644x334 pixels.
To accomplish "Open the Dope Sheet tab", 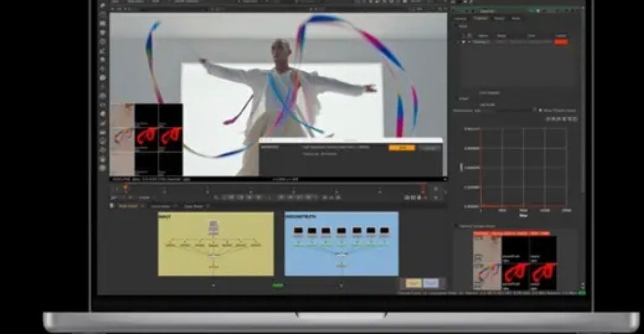I will click(193, 206).
